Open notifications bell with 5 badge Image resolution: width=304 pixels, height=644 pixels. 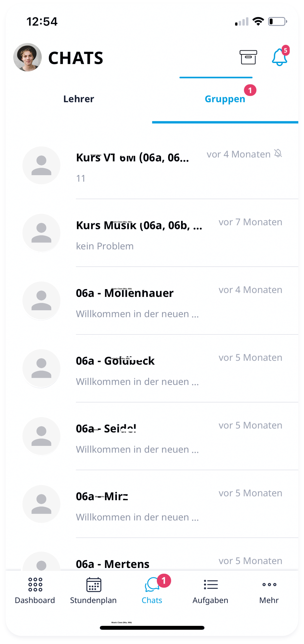pos(279,57)
